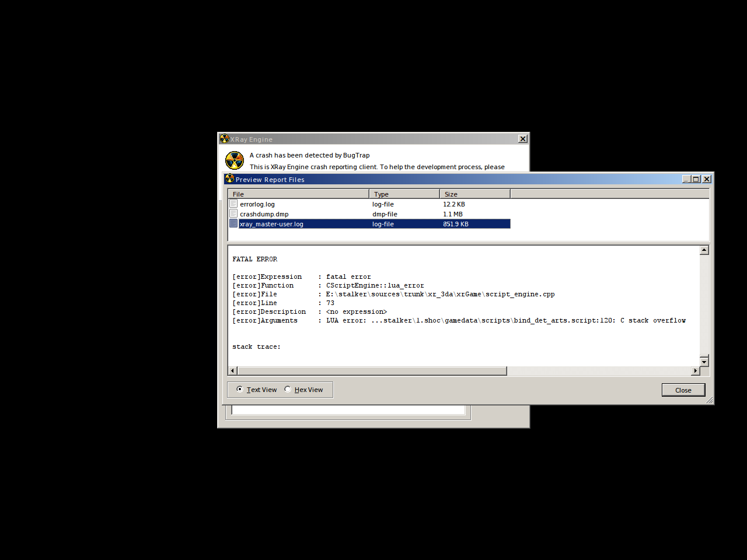Click the 1.1 MB size cell

(453, 214)
